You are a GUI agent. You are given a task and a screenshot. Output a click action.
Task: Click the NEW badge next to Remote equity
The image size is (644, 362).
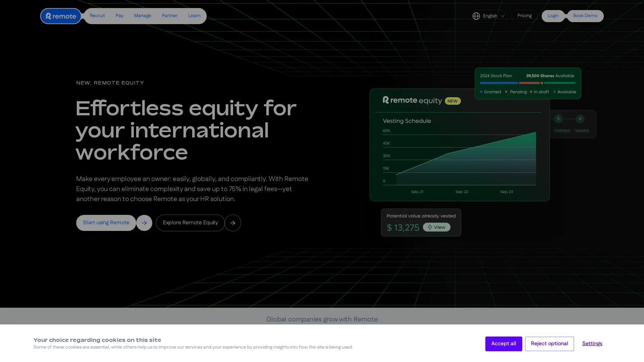[x=452, y=101]
